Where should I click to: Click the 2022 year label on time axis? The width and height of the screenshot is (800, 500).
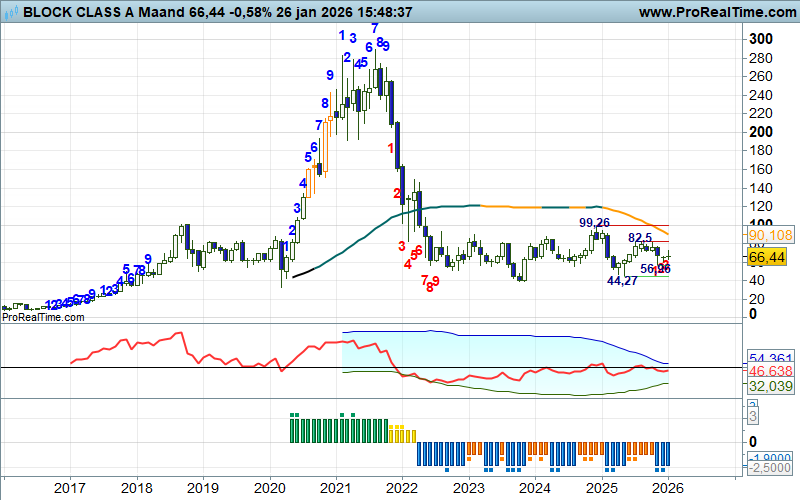(401, 488)
